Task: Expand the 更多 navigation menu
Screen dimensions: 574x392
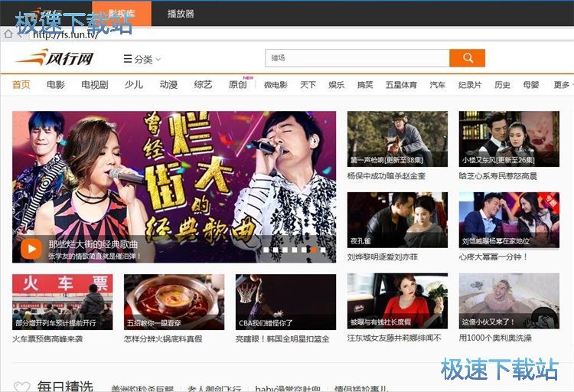Action: [x=562, y=85]
